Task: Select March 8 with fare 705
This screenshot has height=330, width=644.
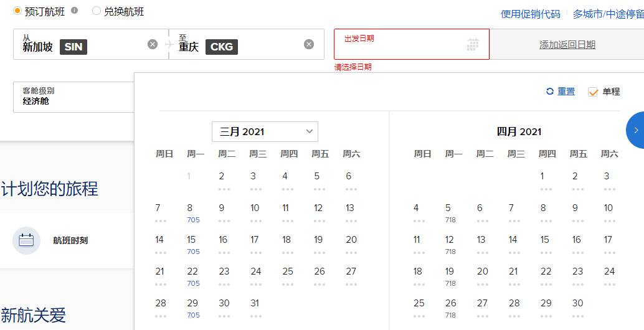Action: (x=193, y=213)
